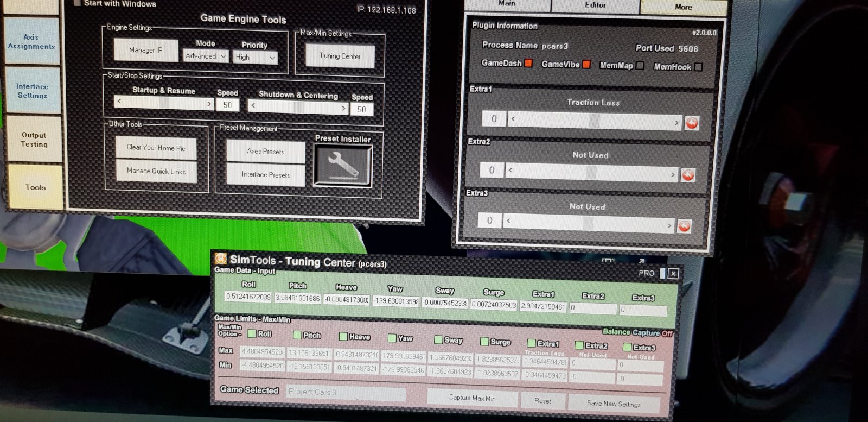This screenshot has height=422, width=868.
Task: Toggle the MemMap checkbox
Action: [x=640, y=66]
